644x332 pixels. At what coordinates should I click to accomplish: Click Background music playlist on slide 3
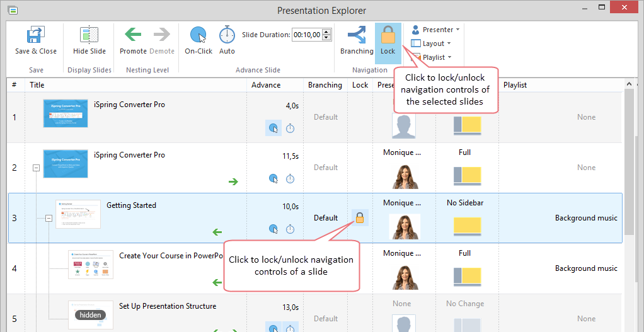586,218
